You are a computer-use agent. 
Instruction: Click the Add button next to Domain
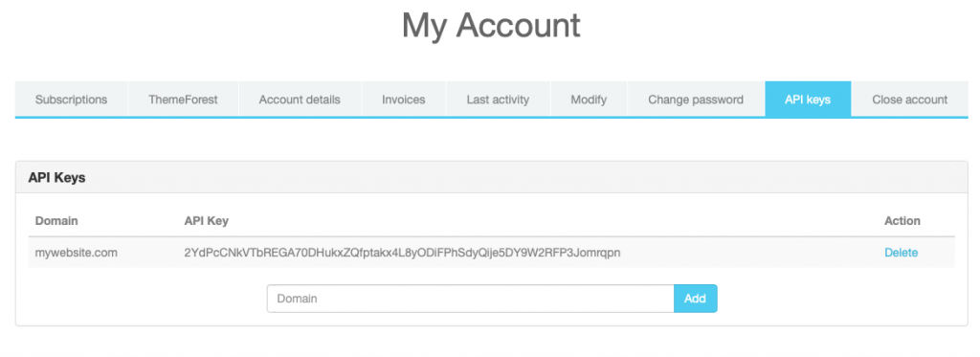[x=695, y=299]
